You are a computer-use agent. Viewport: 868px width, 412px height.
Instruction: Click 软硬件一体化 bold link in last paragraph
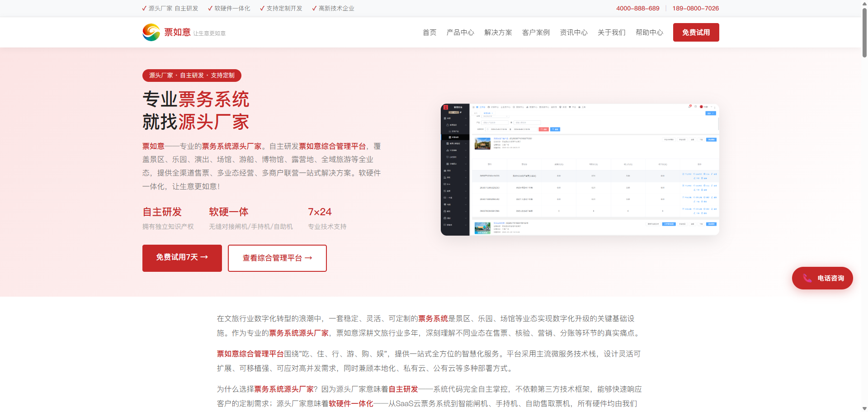(351, 403)
